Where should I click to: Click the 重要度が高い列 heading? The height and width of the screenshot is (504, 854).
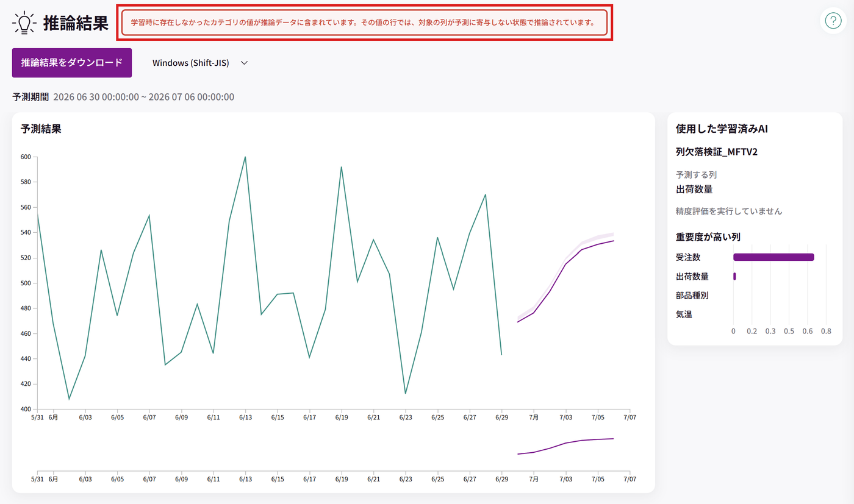point(708,236)
